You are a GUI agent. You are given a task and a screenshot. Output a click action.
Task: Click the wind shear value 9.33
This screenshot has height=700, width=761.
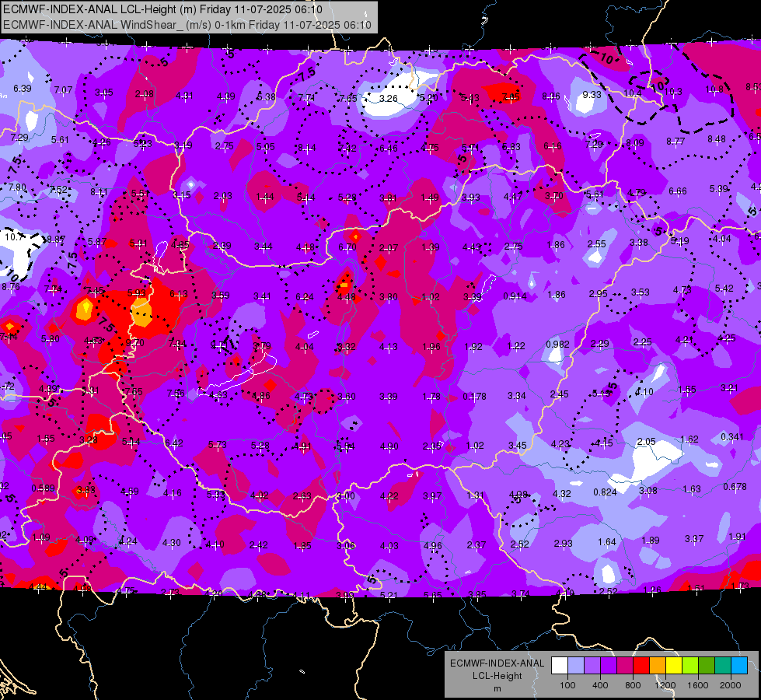tap(592, 95)
